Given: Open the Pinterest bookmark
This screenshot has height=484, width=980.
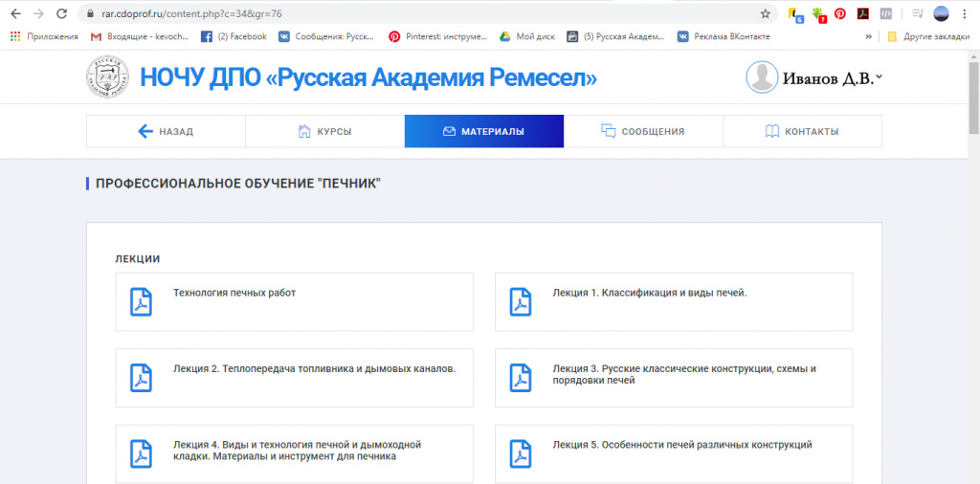Looking at the screenshot, I should 437,37.
